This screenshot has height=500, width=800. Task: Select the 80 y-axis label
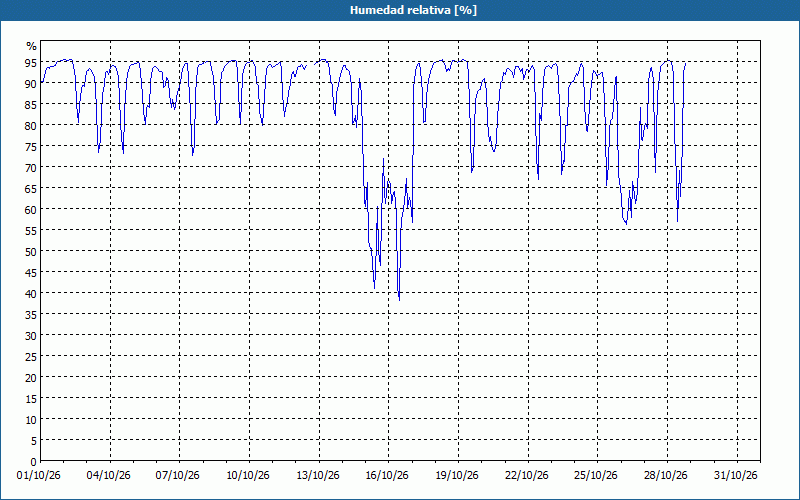(31, 126)
